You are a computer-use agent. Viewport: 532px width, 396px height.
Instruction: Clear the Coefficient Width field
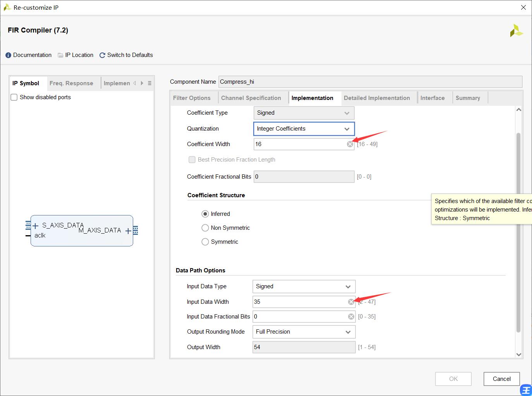[350, 144]
